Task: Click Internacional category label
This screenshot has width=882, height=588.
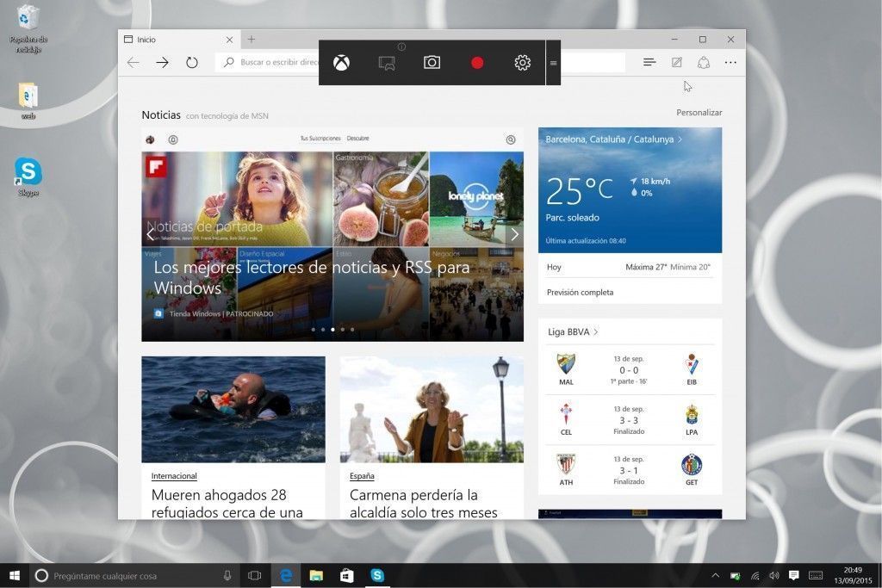Action: [174, 475]
